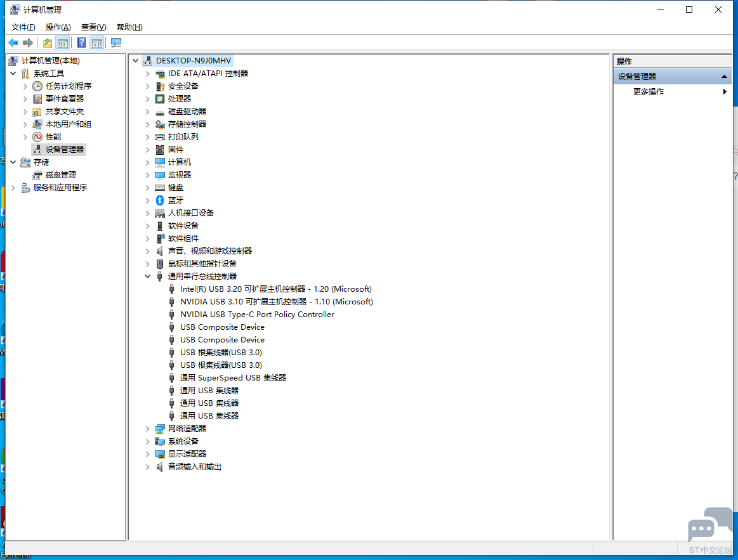Expand the 软件组件 node

coord(147,238)
